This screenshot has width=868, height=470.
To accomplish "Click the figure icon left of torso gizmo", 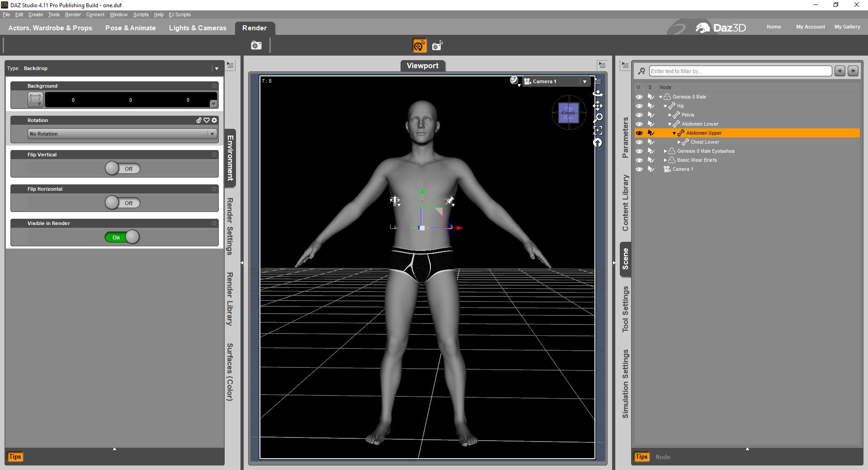I will tap(395, 201).
